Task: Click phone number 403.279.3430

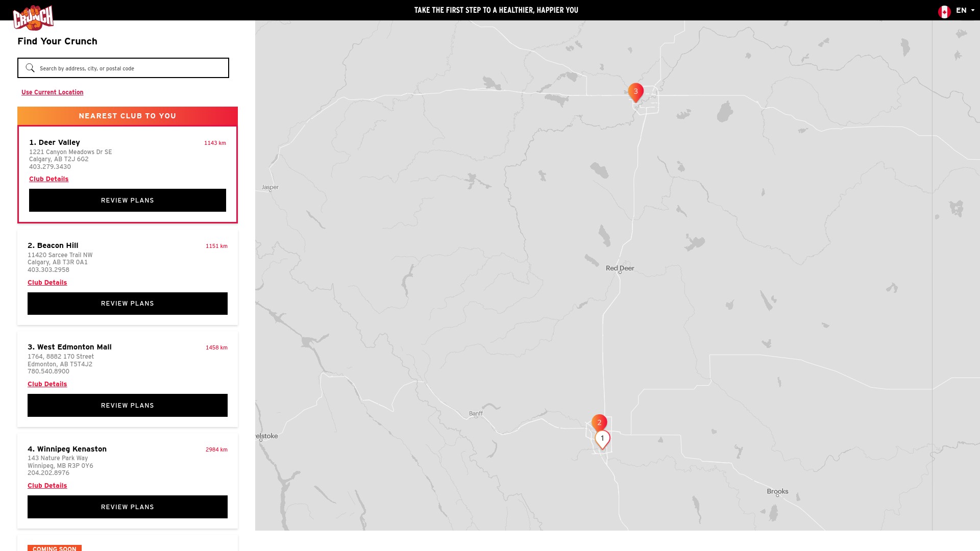Action: click(x=50, y=167)
